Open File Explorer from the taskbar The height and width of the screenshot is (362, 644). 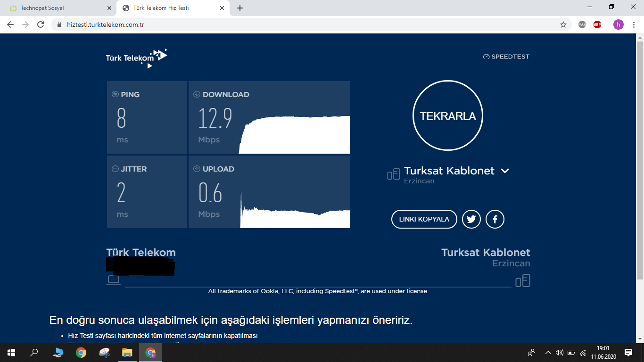[127, 352]
